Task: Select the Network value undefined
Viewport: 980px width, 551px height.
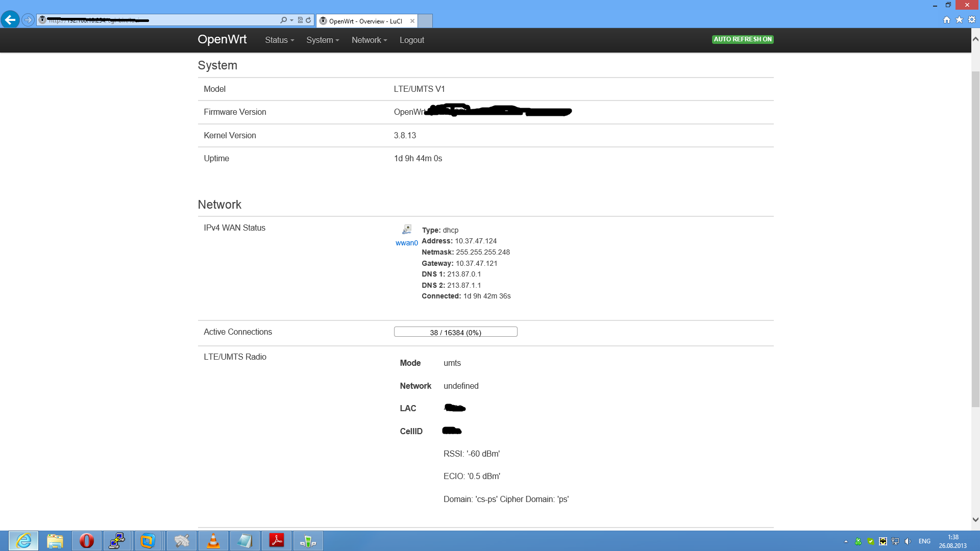Action: point(461,386)
